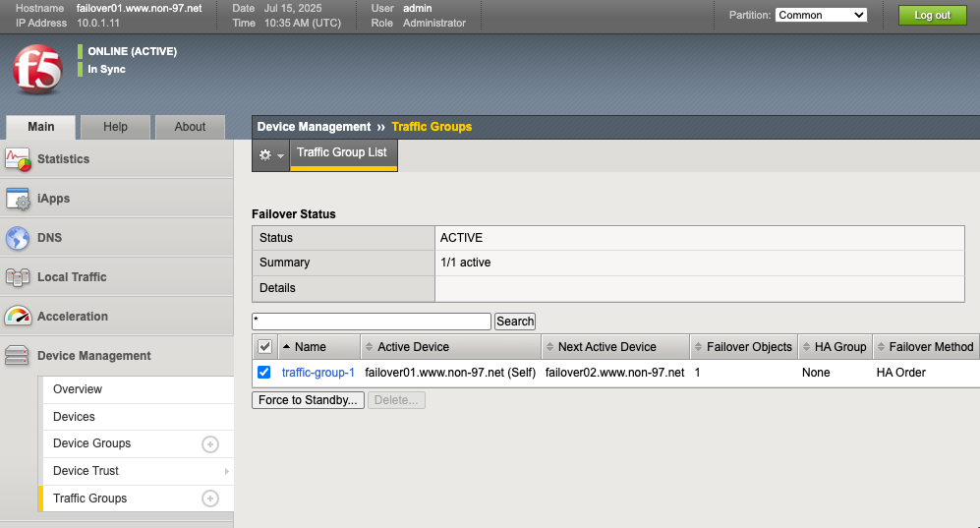Click the time 10:35 AM (UTC)
This screenshot has height=528, width=980.
tap(303, 24)
